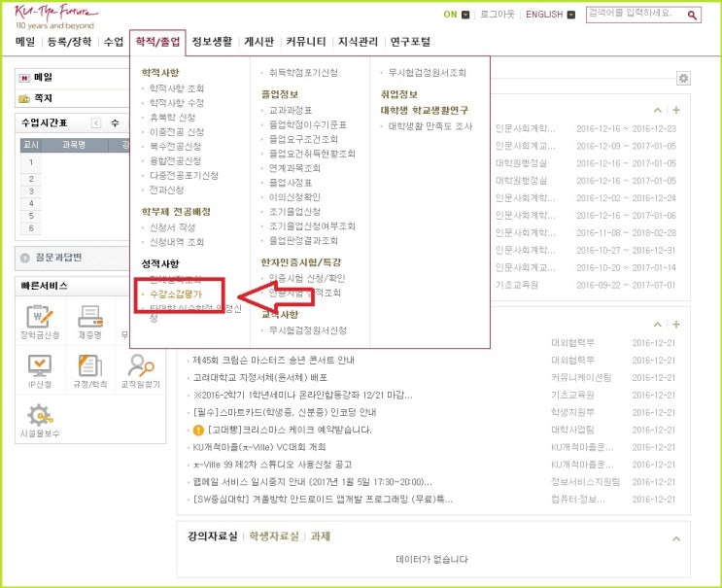Screen dimensions: 722x588
Task: Select 조기졸업신청 menu entry
Action: pyautogui.click(x=294, y=212)
